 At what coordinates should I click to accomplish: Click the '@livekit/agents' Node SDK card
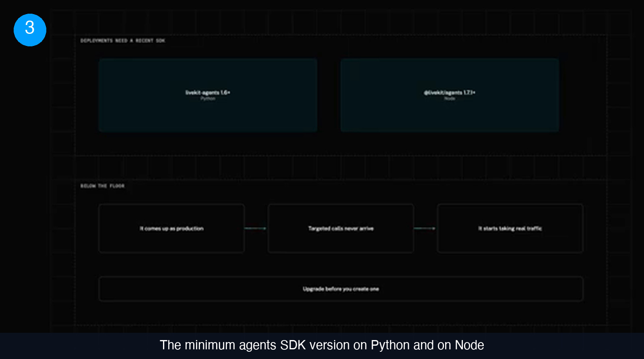[x=450, y=95]
